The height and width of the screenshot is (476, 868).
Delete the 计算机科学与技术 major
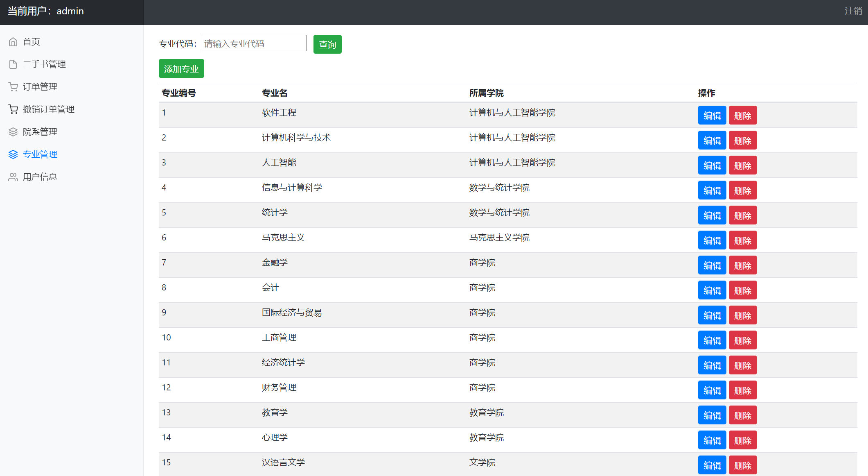742,141
